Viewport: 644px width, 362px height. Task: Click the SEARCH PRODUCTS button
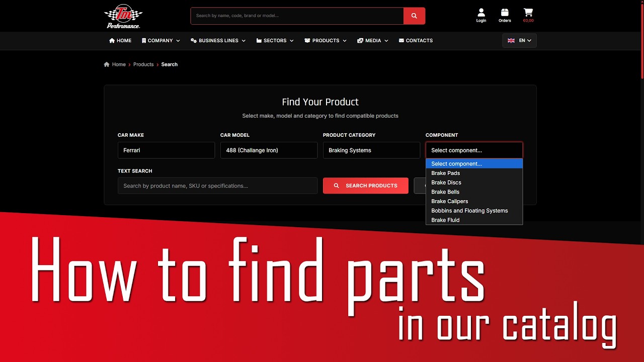tap(366, 186)
